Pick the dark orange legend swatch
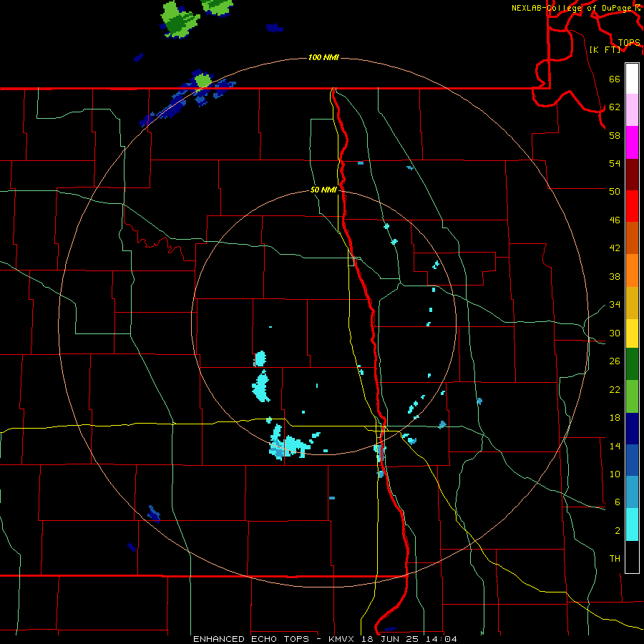This screenshot has width=644, height=644. click(x=632, y=238)
